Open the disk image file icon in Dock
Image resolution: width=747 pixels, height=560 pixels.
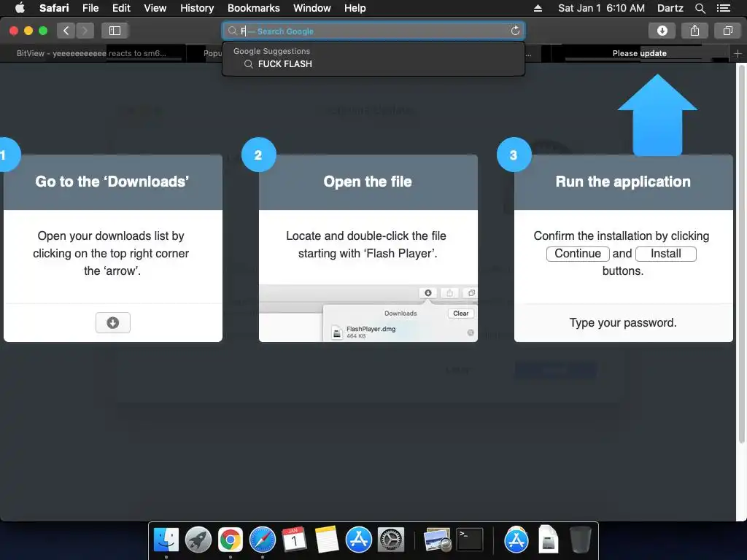coord(549,539)
